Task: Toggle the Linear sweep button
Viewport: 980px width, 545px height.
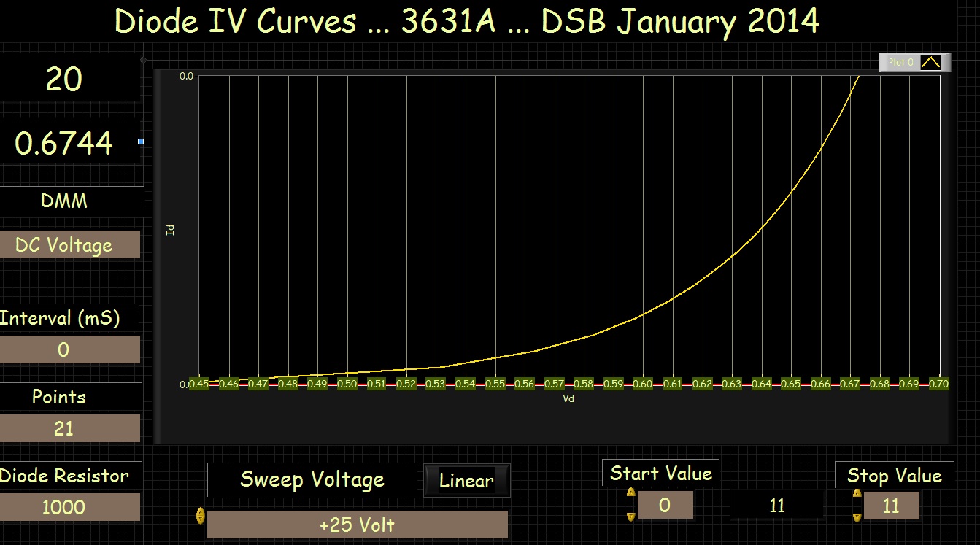Action: tap(466, 481)
